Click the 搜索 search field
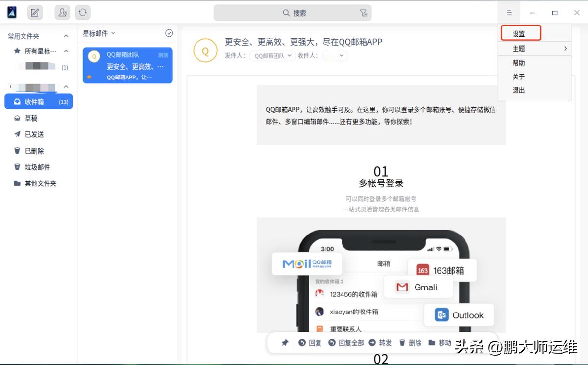Viewport: 588px width, 365px height. tap(294, 12)
